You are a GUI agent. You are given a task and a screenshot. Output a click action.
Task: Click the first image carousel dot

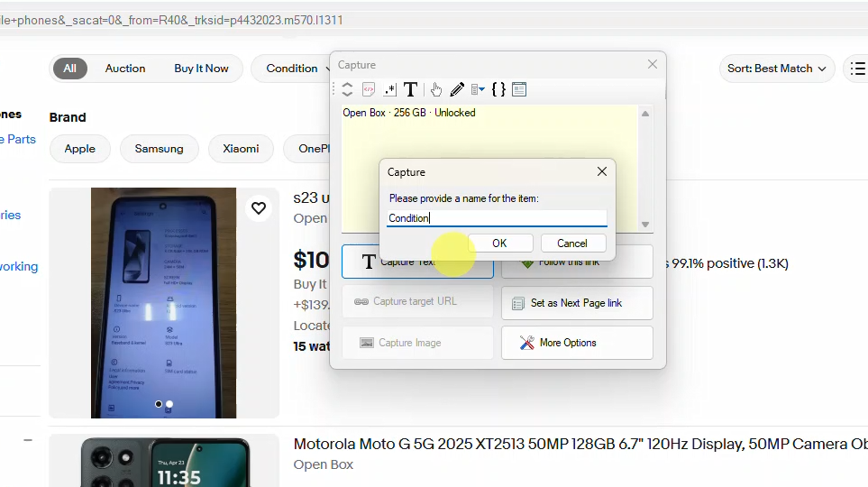[x=159, y=404]
